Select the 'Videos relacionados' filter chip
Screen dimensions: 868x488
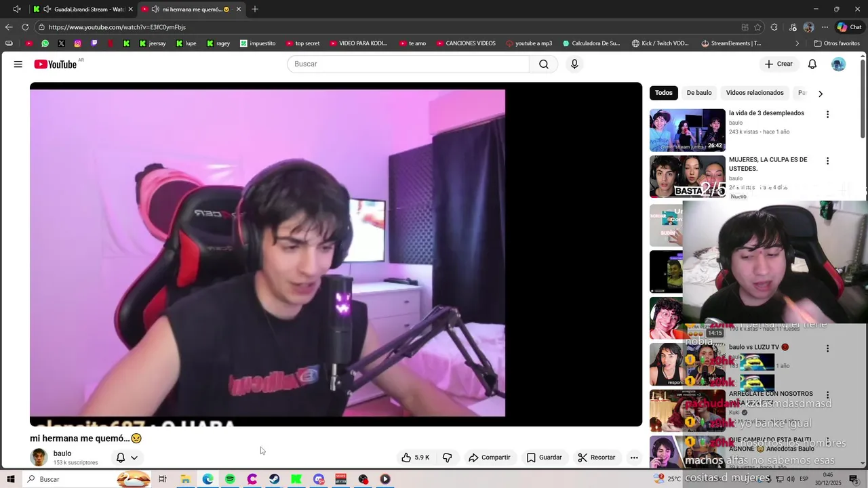coord(755,93)
